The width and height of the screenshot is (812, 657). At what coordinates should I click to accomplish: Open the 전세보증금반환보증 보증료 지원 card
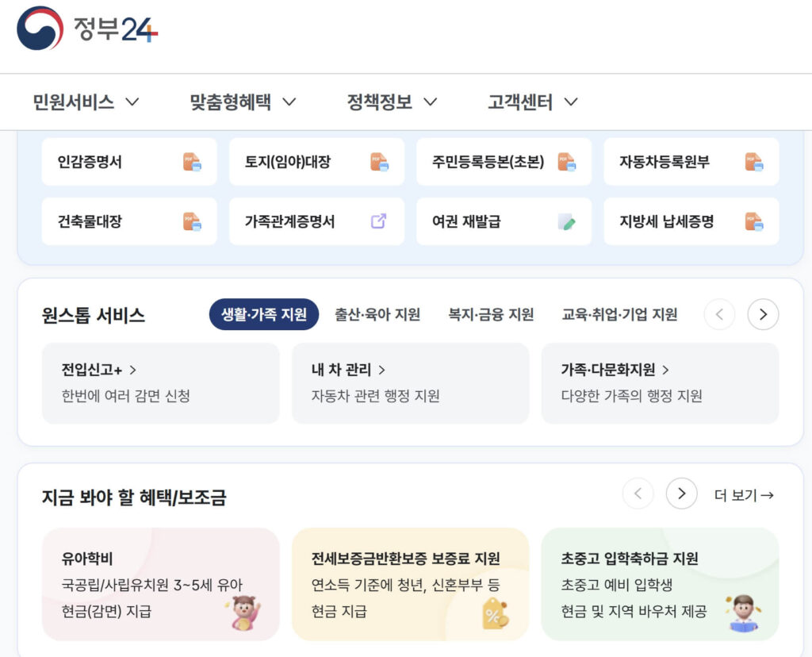(411, 585)
